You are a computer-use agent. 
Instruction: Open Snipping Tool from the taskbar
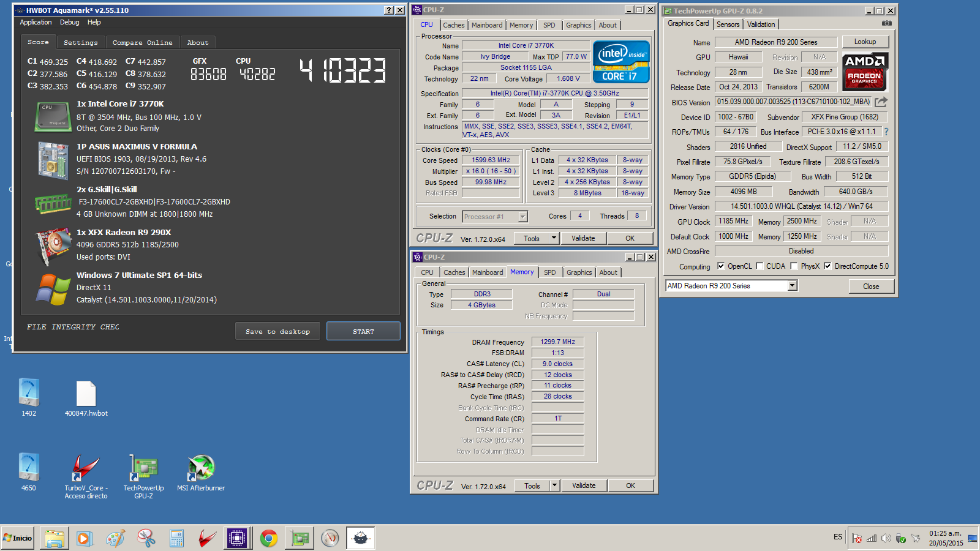(146, 538)
